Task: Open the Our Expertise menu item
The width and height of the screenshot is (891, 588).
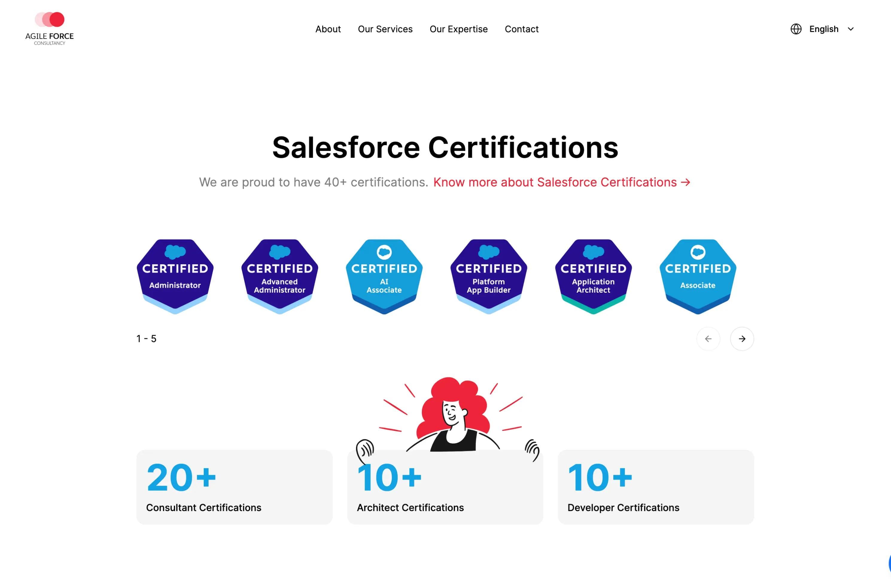Action: [x=458, y=29]
